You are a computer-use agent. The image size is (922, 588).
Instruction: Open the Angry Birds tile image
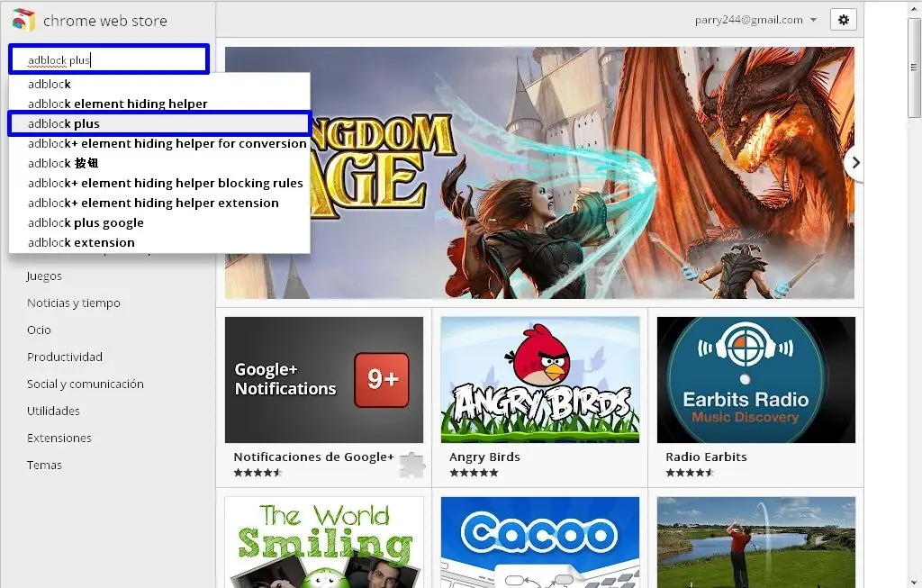540,380
